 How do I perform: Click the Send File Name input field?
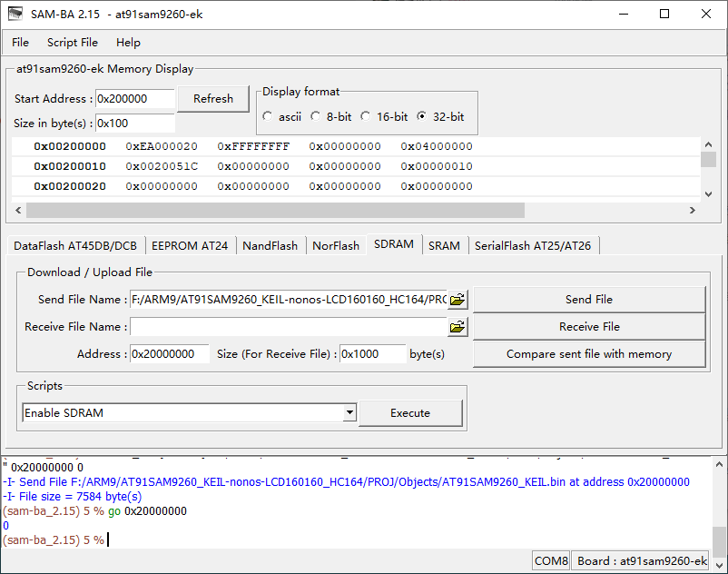point(289,300)
